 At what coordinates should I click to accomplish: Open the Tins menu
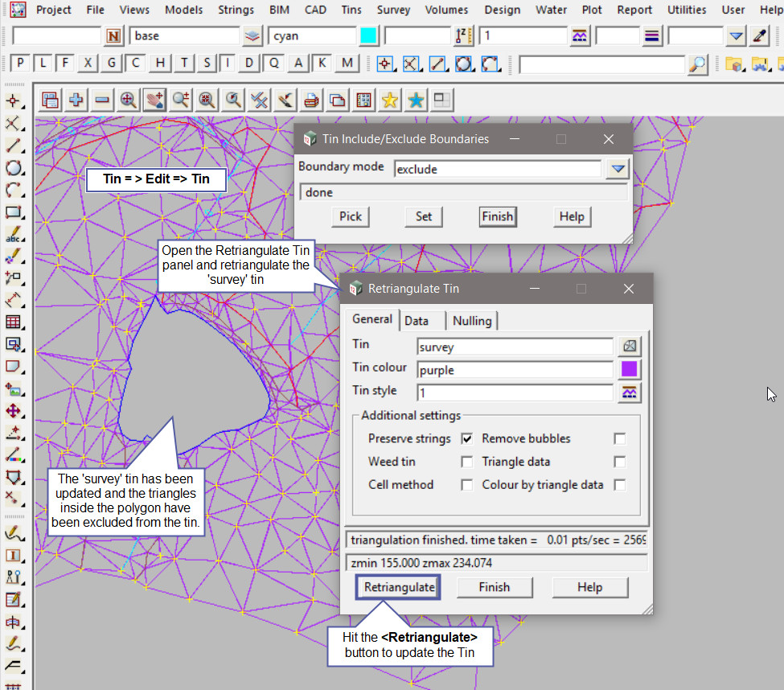(x=351, y=10)
